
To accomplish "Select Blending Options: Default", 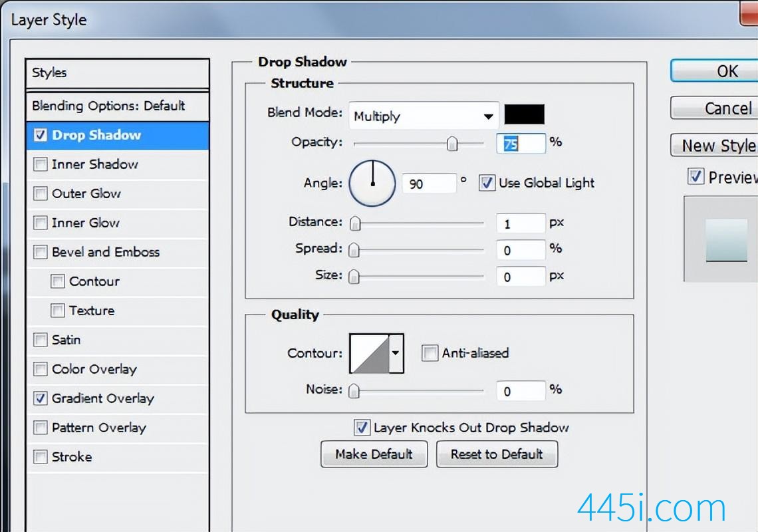I will [x=118, y=106].
